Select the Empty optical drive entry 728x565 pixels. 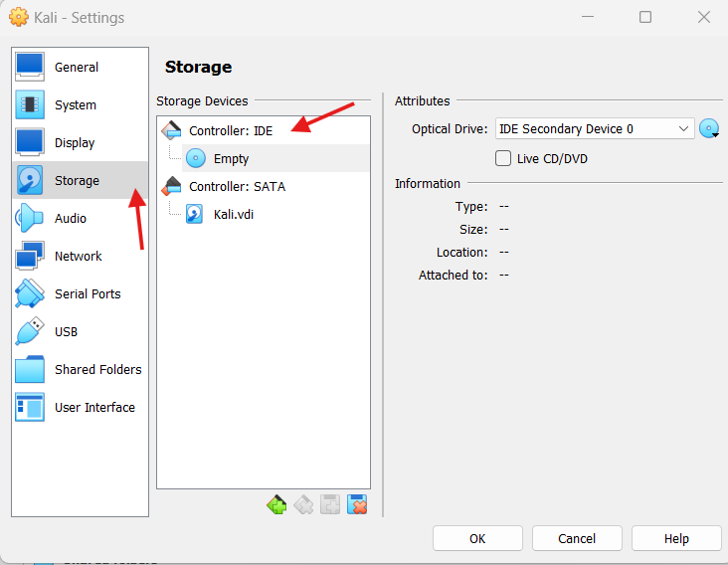tap(275, 158)
